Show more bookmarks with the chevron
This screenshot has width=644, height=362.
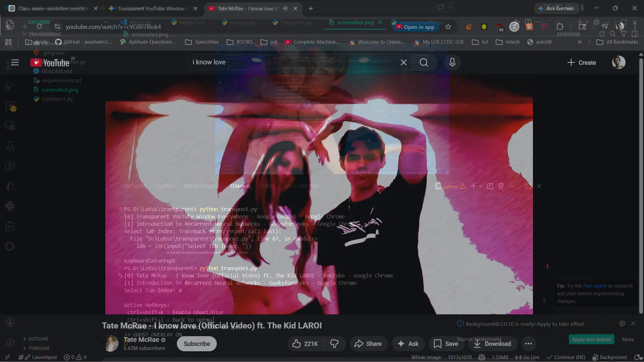(x=580, y=42)
